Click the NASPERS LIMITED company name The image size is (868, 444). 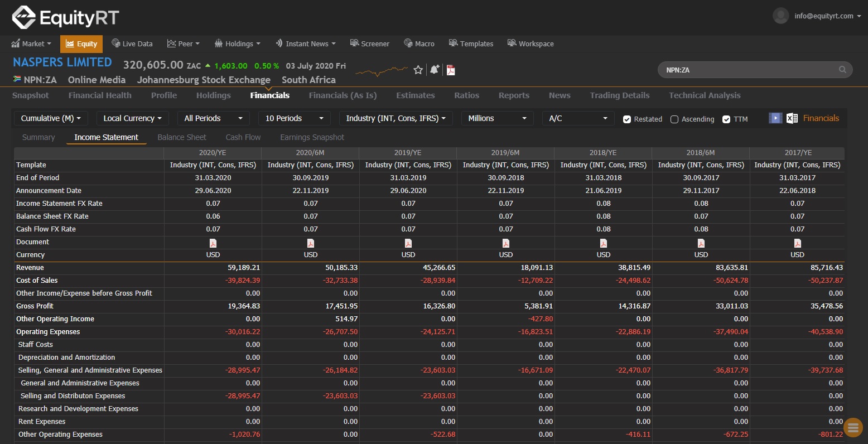pyautogui.click(x=62, y=62)
